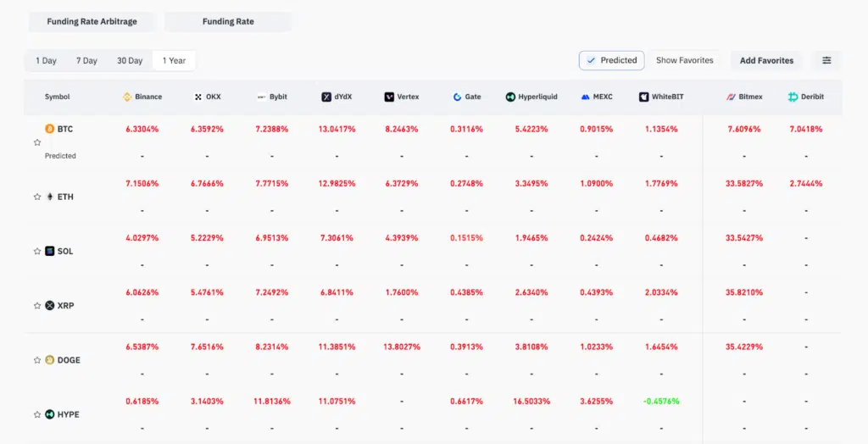Open the filter settings sliders icon
Viewport: 868px width, 444px height.
tap(826, 60)
